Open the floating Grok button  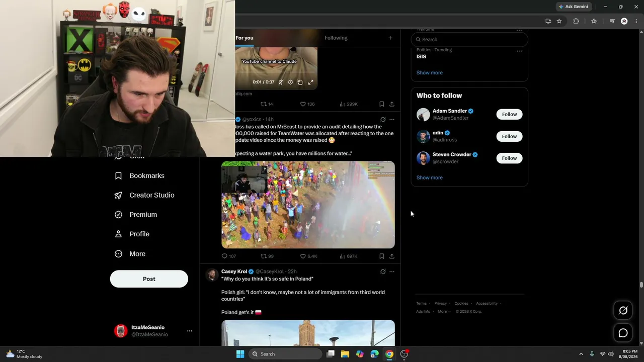tap(623, 310)
